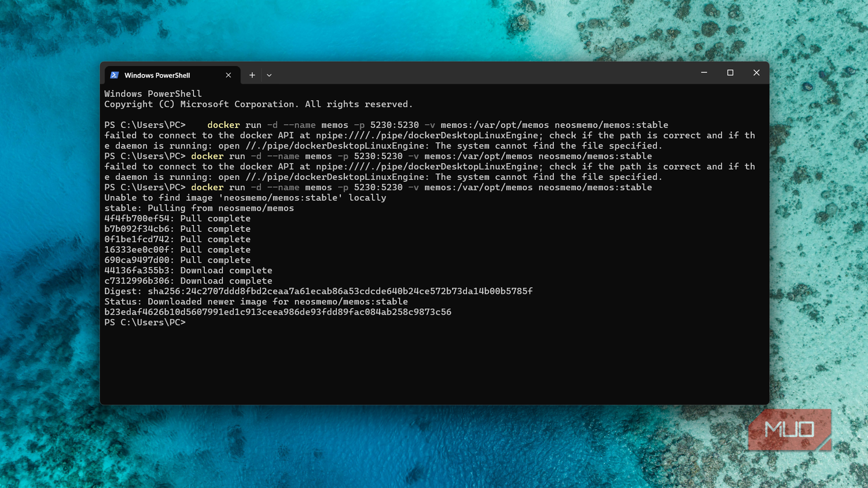Viewport: 868px width, 488px height.
Task: Close the Windows PowerShell tab
Action: (x=229, y=75)
